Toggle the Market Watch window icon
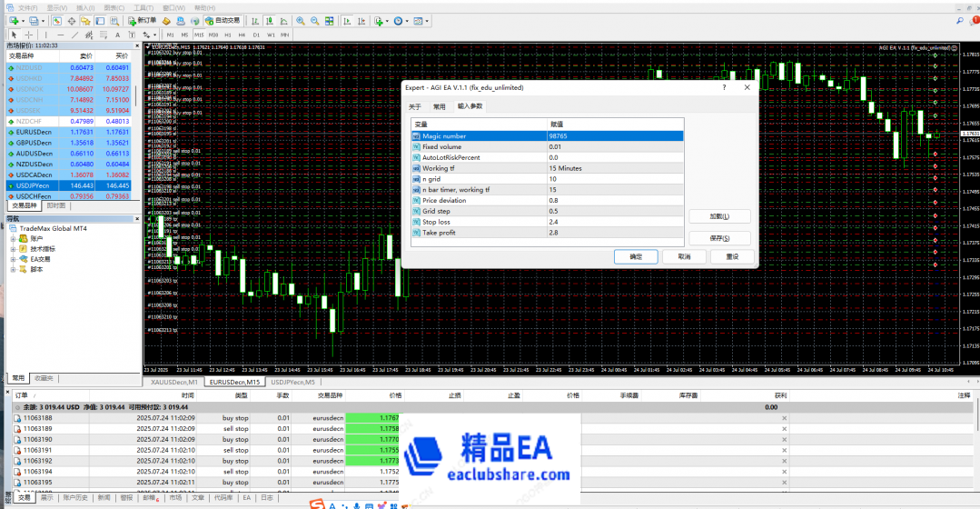This screenshot has width=980, height=509. [x=57, y=21]
